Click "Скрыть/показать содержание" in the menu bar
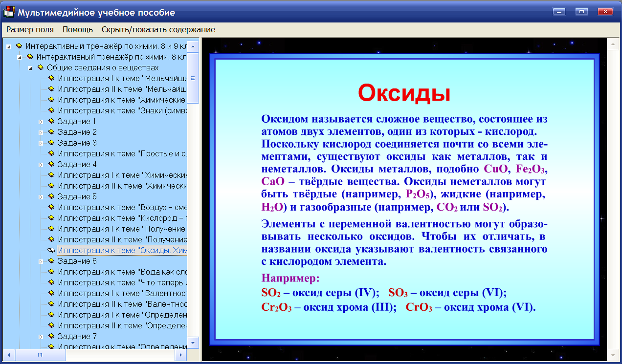 (x=157, y=29)
